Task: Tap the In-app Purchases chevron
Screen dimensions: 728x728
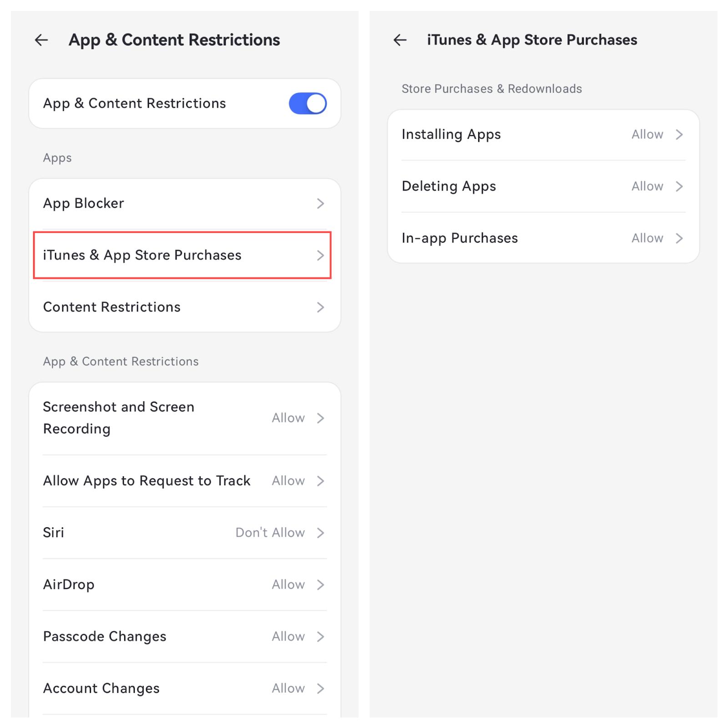Action: pos(679,238)
